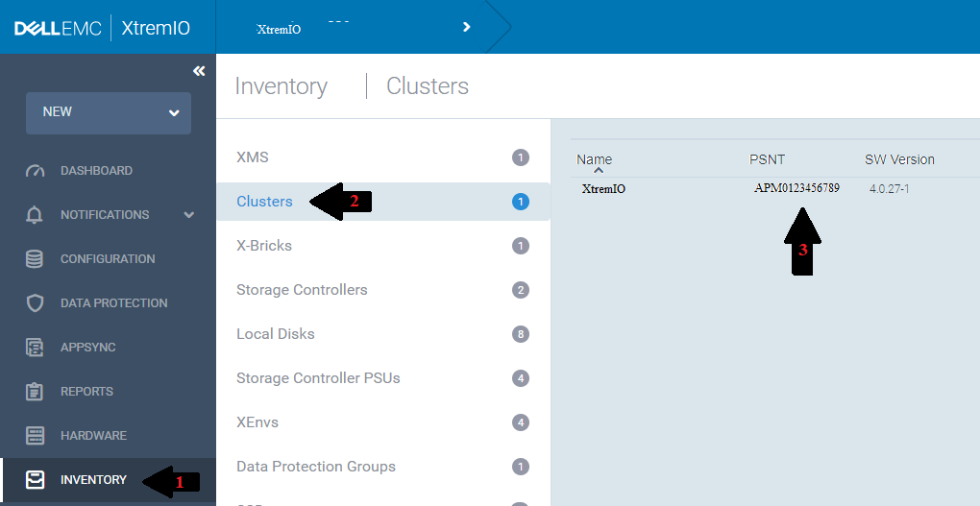Click the Inventory box icon
Image resolution: width=980 pixels, height=506 pixels.
36,480
